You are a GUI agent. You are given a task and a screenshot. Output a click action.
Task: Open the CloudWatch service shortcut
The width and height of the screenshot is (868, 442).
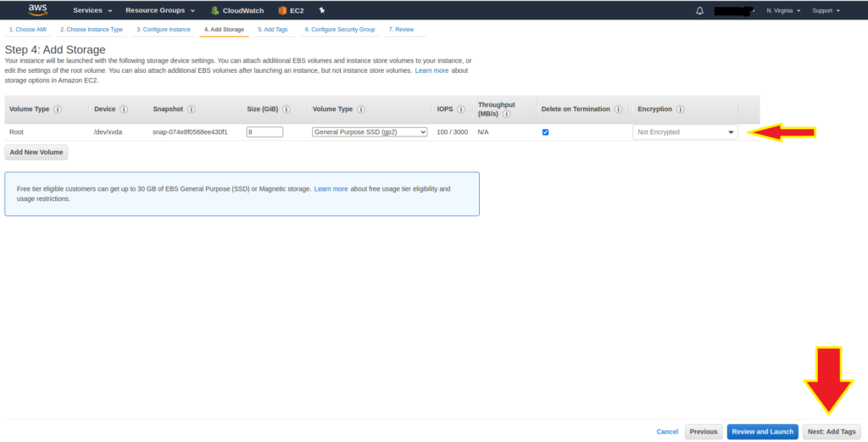click(237, 11)
